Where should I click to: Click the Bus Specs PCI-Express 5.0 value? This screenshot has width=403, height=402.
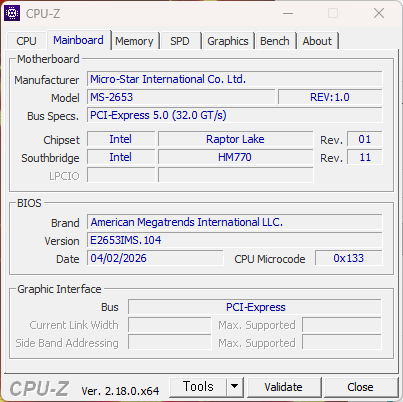tap(235, 115)
